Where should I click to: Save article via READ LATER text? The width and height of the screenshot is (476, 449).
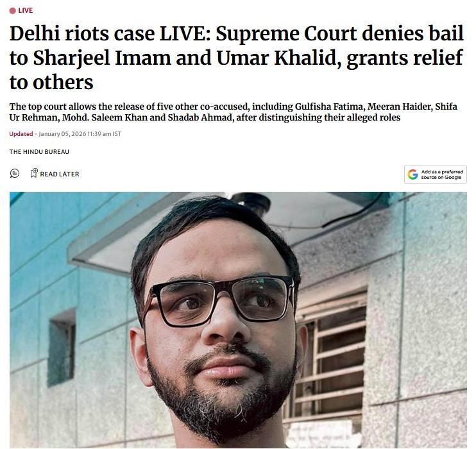click(60, 174)
